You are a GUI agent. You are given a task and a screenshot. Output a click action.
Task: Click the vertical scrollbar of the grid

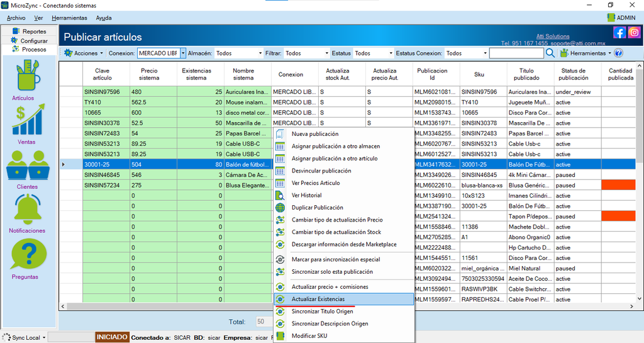pyautogui.click(x=640, y=182)
